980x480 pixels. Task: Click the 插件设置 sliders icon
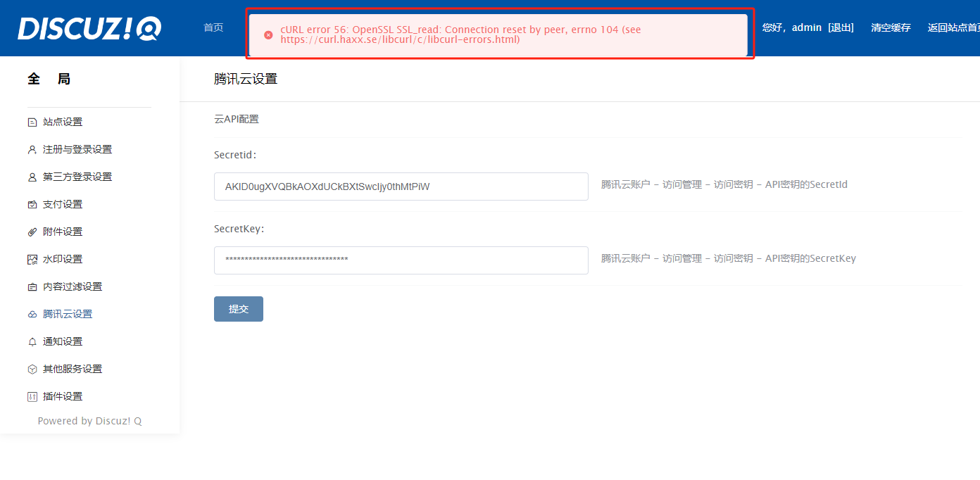click(32, 396)
